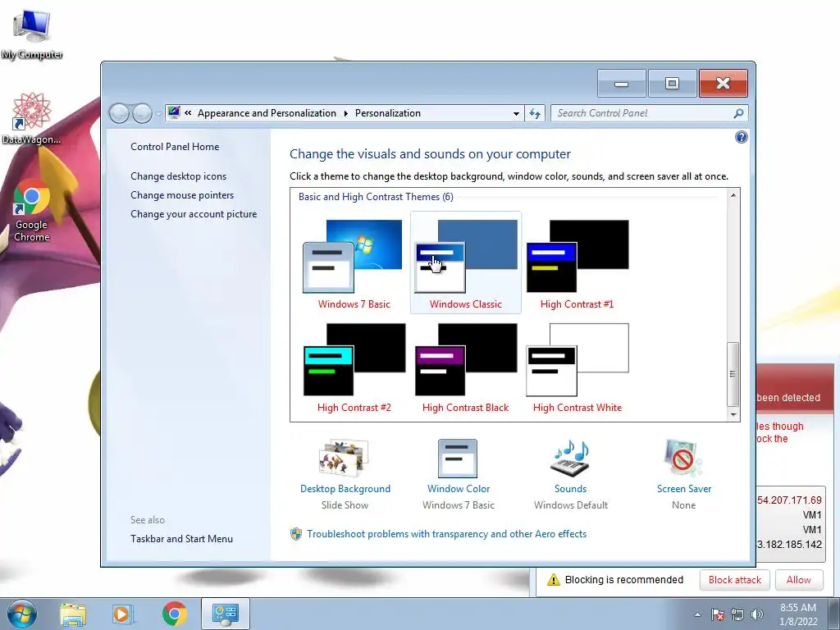Viewport: 840px width, 630px height.
Task: Click Control Panel taskbar button
Action: tap(225, 614)
